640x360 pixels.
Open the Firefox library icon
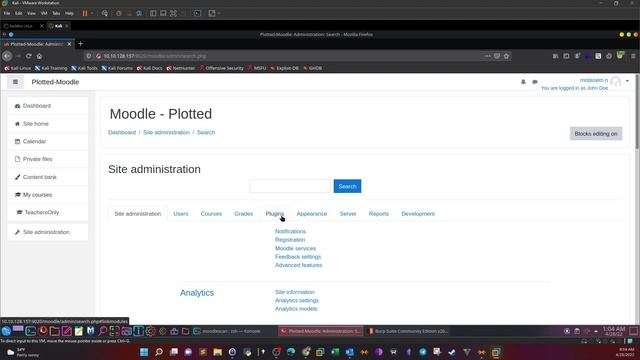(x=556, y=56)
